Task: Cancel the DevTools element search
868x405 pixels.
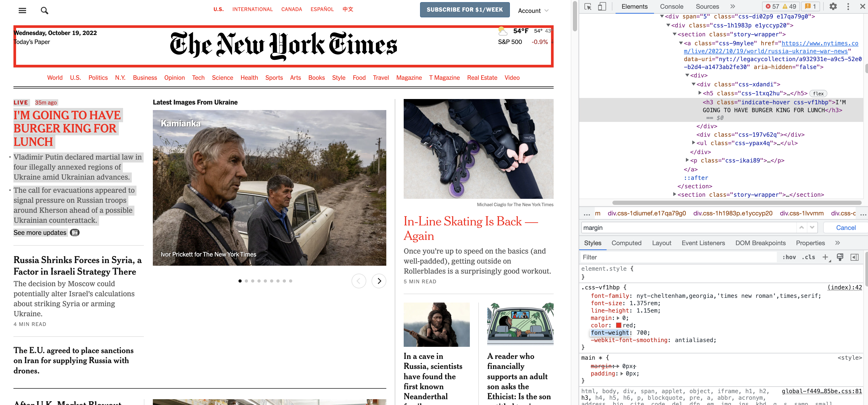Action: (x=846, y=228)
